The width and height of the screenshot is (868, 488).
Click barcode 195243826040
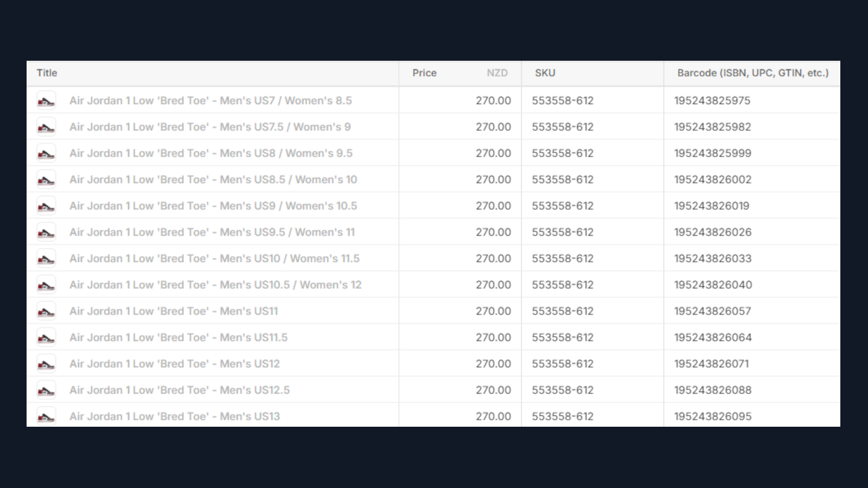pos(713,285)
